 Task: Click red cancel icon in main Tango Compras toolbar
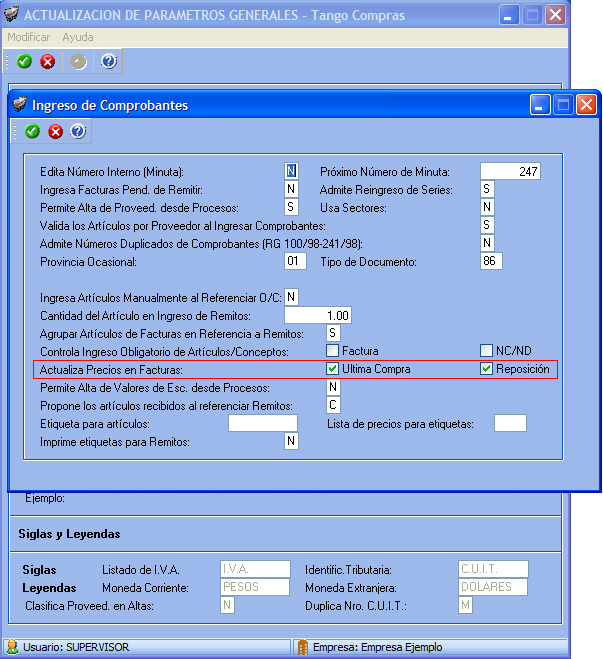coord(47,61)
